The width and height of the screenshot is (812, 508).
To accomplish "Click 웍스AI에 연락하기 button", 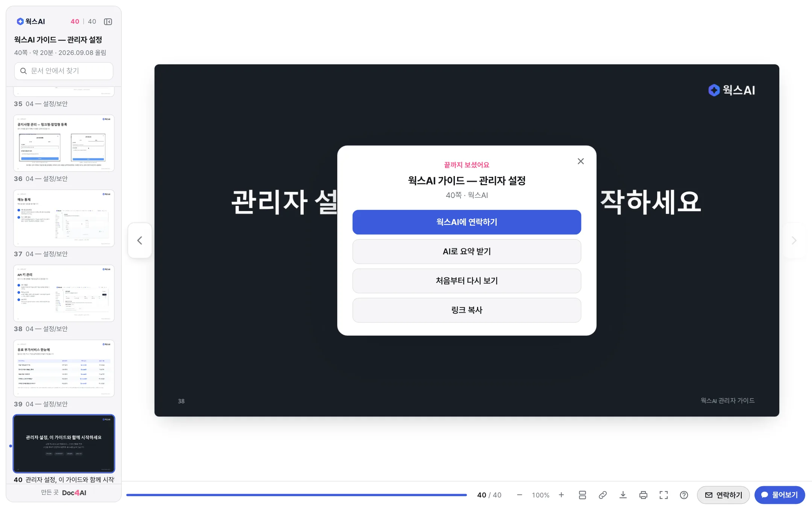I will [x=467, y=222].
